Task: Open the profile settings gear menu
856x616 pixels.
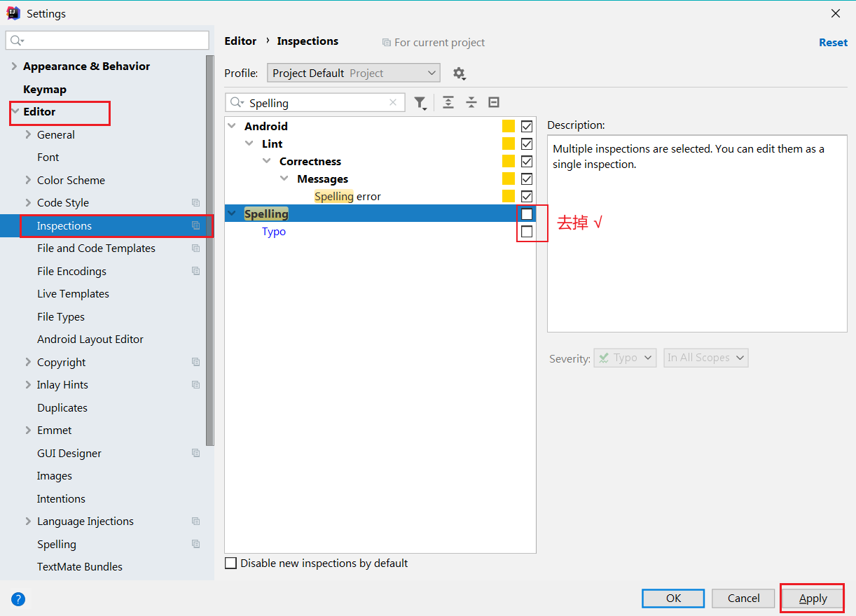Action: (459, 73)
